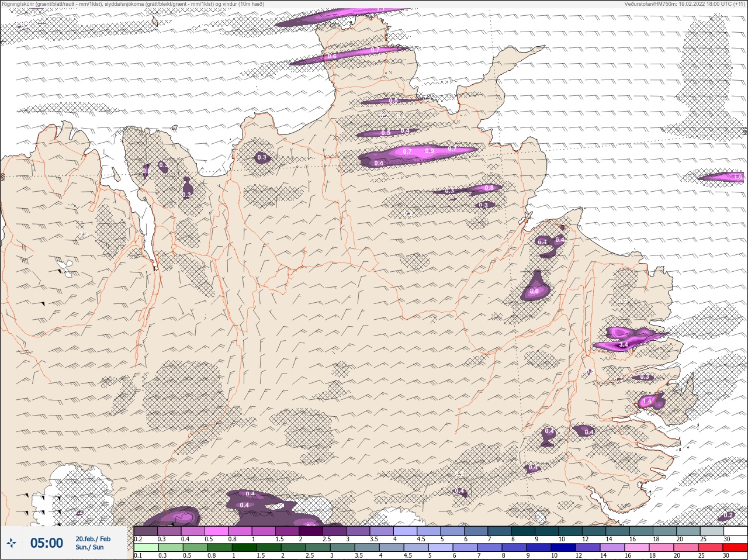Click the Sun./ Sun weekday label
The height and width of the screenshot is (560, 748).
(x=89, y=547)
